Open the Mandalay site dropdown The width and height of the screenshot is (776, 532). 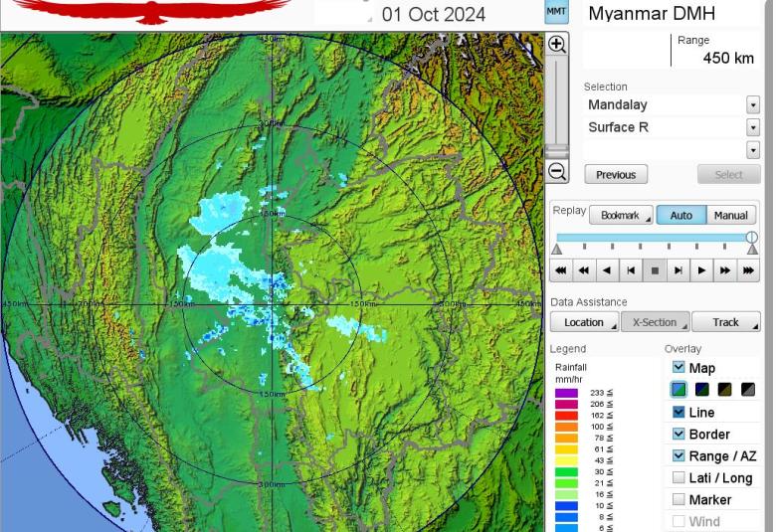point(752,105)
